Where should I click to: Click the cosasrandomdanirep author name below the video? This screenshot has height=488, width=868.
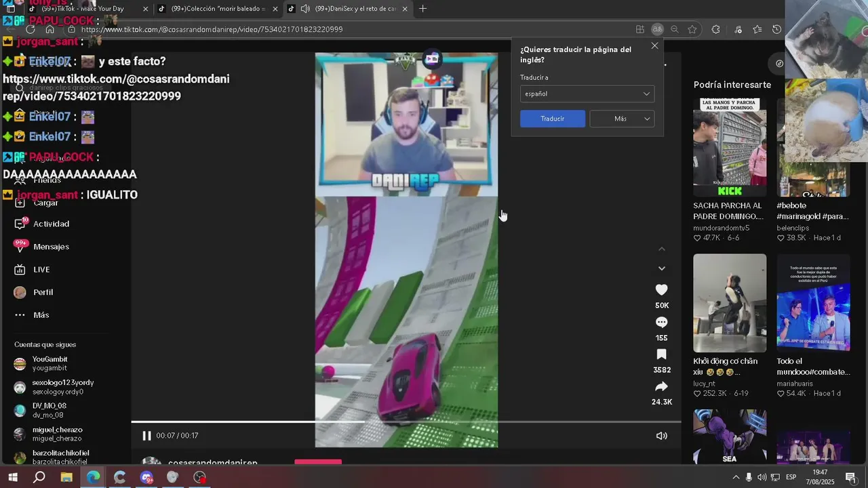pyautogui.click(x=212, y=463)
